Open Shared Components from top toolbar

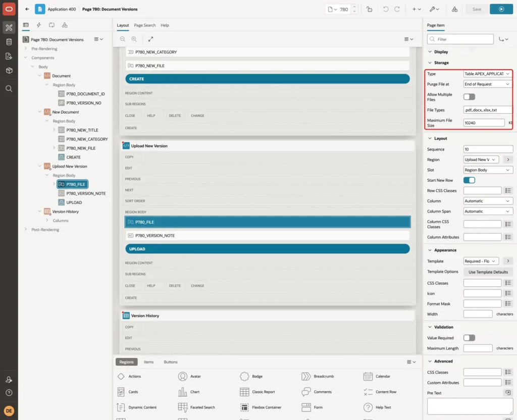click(455, 9)
